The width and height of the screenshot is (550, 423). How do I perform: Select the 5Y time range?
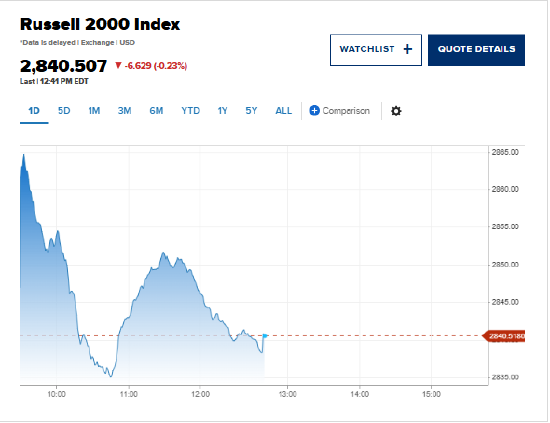click(251, 111)
